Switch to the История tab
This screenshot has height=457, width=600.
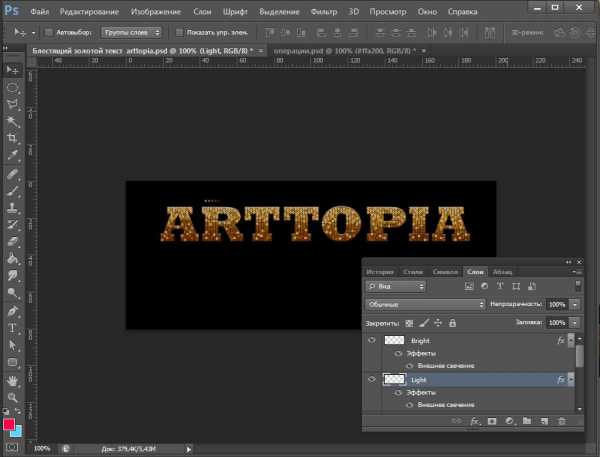380,272
